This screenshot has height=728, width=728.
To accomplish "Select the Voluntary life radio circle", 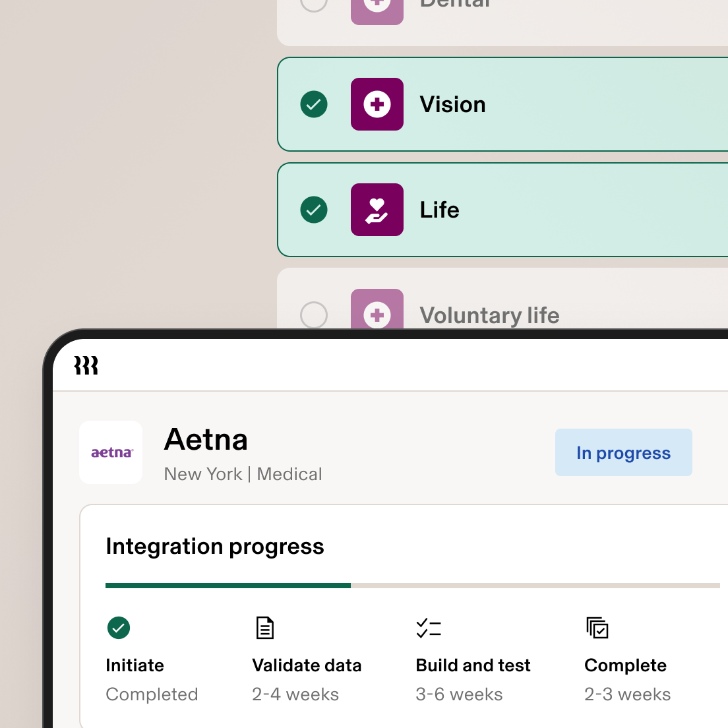I will point(314,315).
